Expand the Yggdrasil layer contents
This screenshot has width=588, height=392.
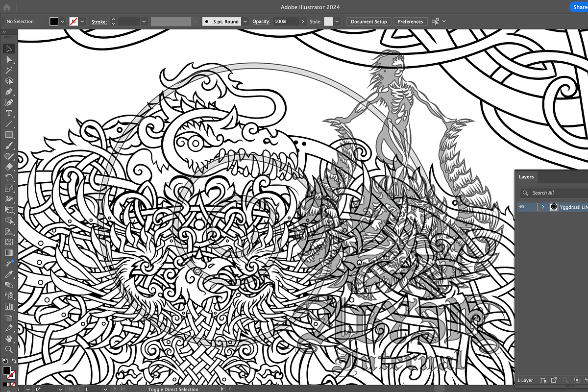[x=543, y=207]
